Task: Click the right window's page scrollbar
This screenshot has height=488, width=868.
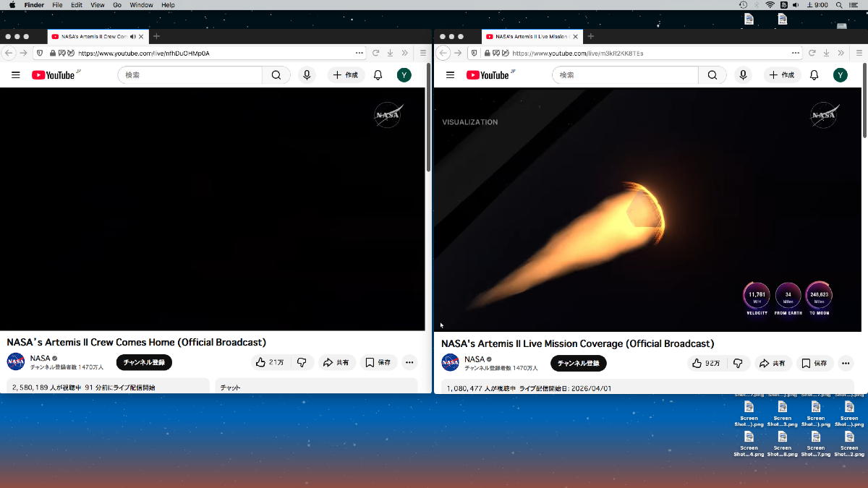Action: tap(864, 100)
